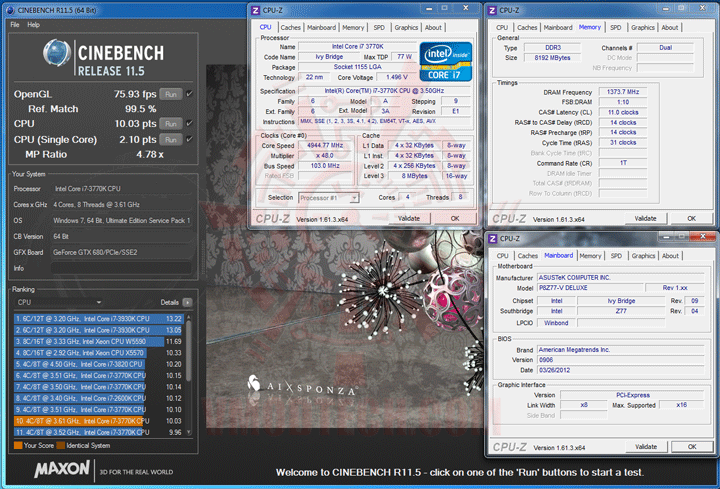
Task: Switch to Memory tab in top-middle CPU-Z
Action: tap(353, 28)
